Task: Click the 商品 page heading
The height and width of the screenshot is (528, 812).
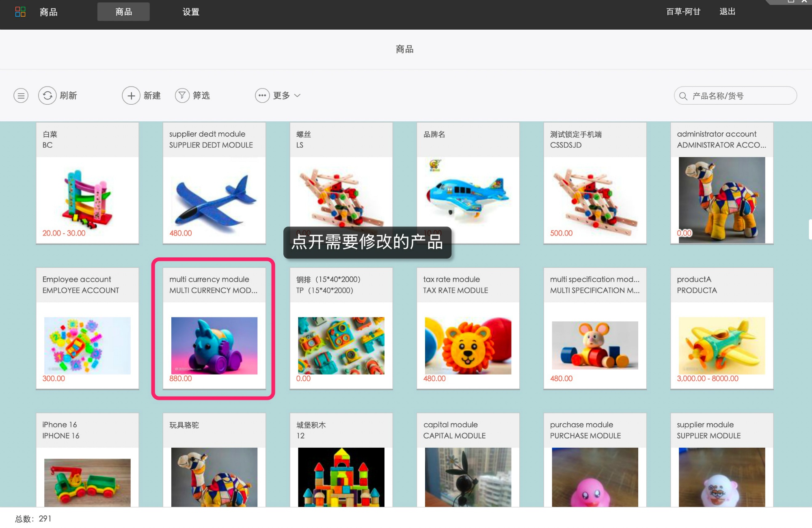Action: [405, 50]
